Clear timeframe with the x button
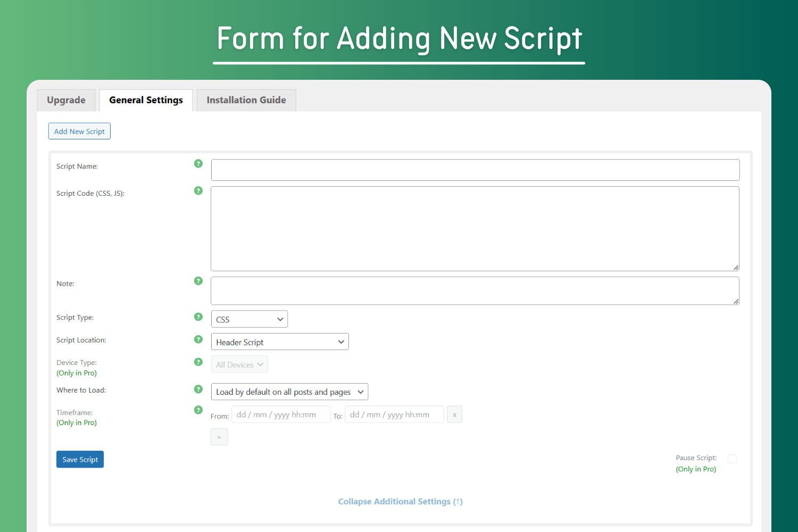The image size is (798, 532). [454, 414]
